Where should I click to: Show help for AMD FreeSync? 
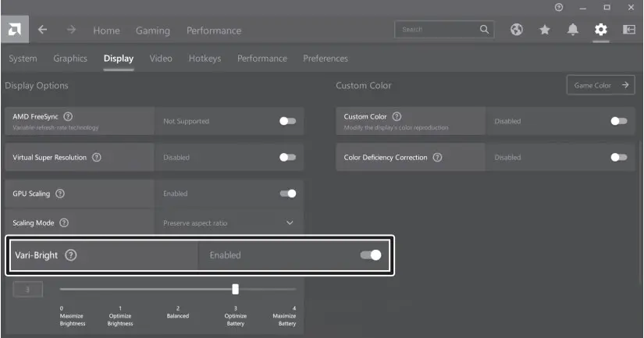pyautogui.click(x=68, y=116)
